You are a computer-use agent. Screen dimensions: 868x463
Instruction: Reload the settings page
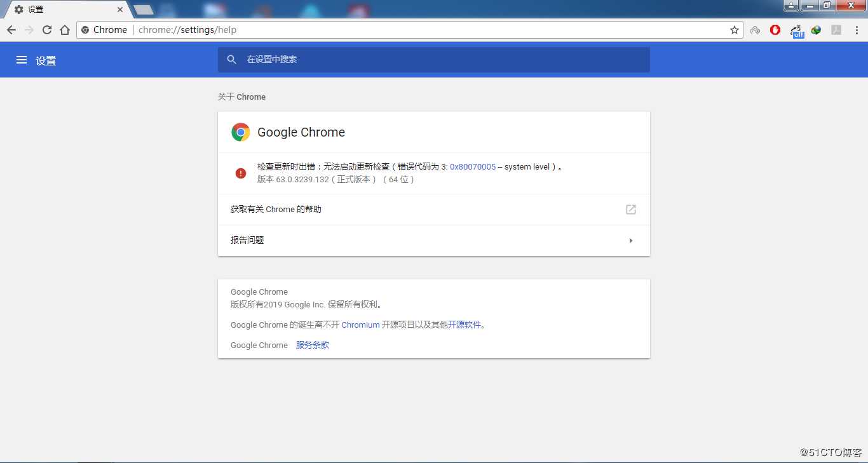[x=47, y=30]
